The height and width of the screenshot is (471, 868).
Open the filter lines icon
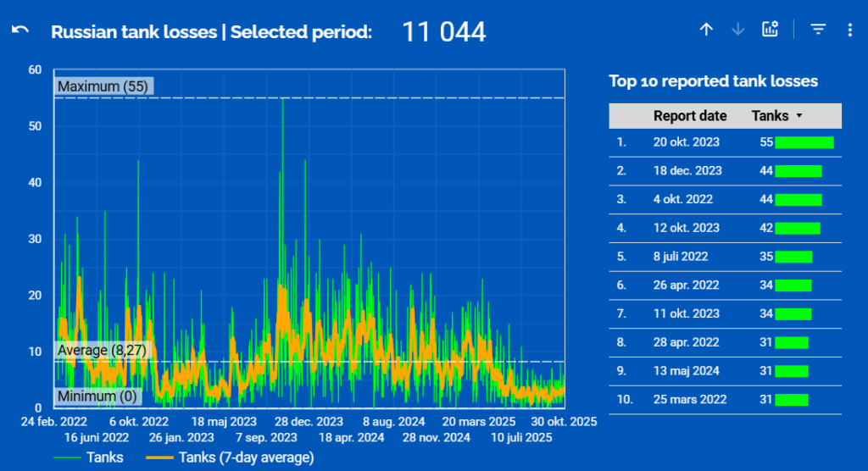click(x=817, y=30)
